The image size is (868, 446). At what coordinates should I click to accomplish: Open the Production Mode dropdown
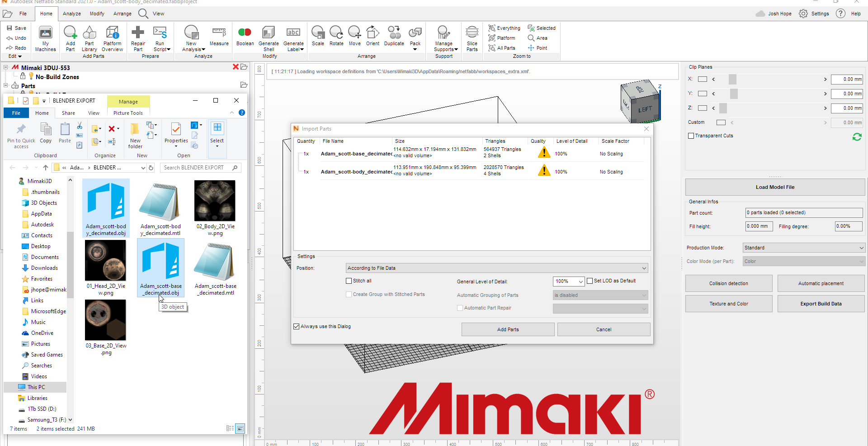(804, 248)
